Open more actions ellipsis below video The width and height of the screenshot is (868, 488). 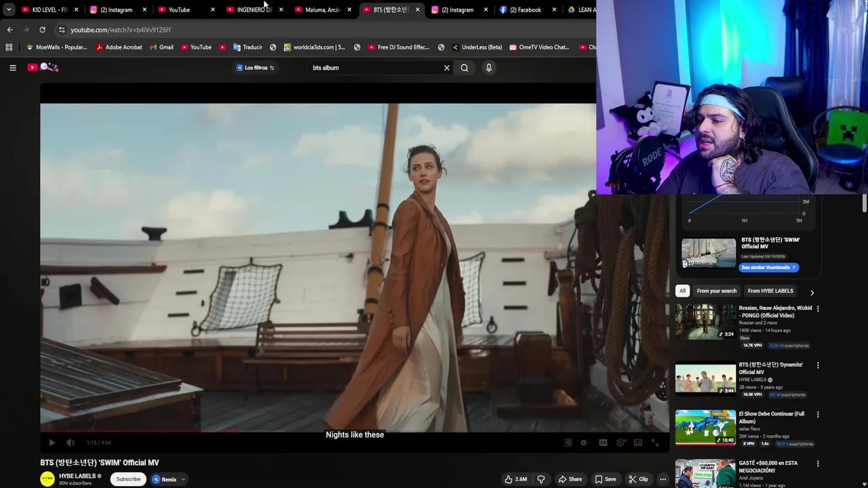point(663,479)
